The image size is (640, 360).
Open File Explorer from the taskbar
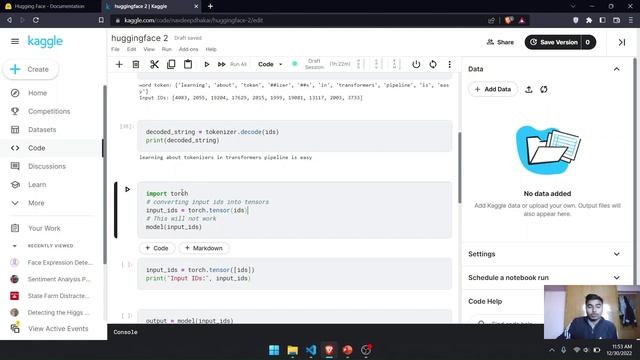click(x=292, y=350)
